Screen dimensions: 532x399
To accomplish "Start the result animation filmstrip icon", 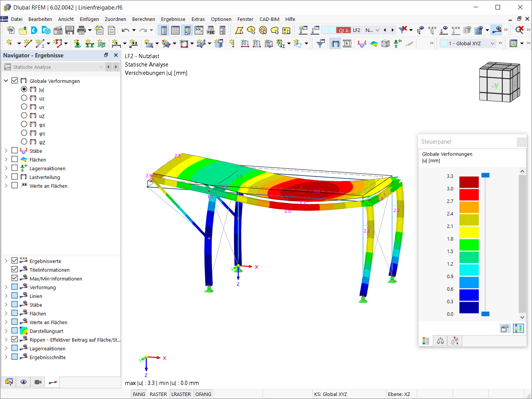I will pyautogui.click(x=347, y=44).
